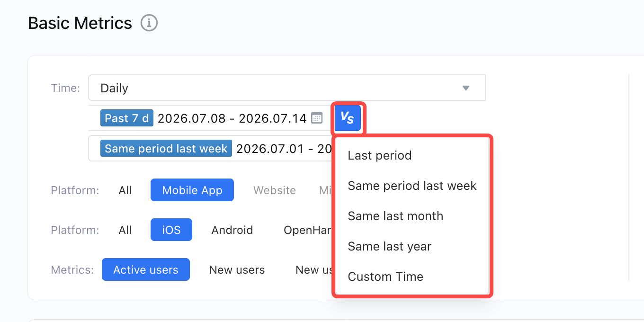Toggle the iOS platform filter
The width and height of the screenshot is (644, 322).
tap(171, 230)
